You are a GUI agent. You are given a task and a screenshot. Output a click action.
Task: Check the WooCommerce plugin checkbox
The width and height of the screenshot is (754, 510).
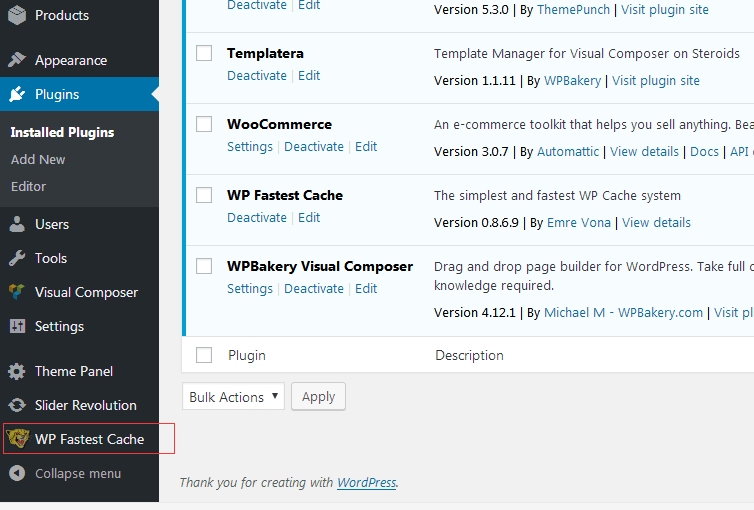[x=204, y=124]
